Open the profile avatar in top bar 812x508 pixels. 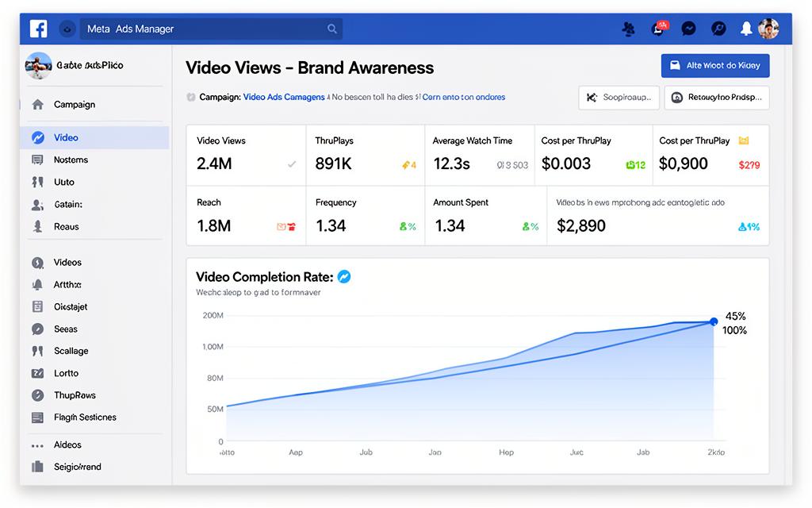[768, 29]
